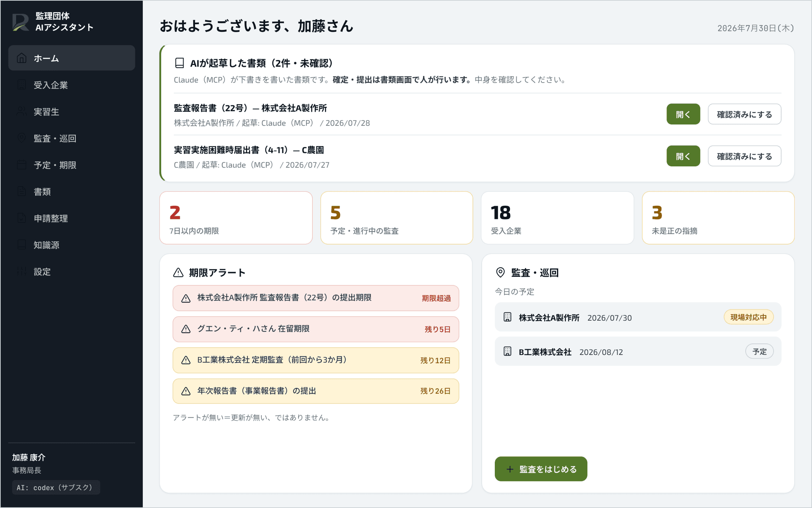Click the 期限超過 label
The width and height of the screenshot is (812, 508).
pyautogui.click(x=436, y=298)
